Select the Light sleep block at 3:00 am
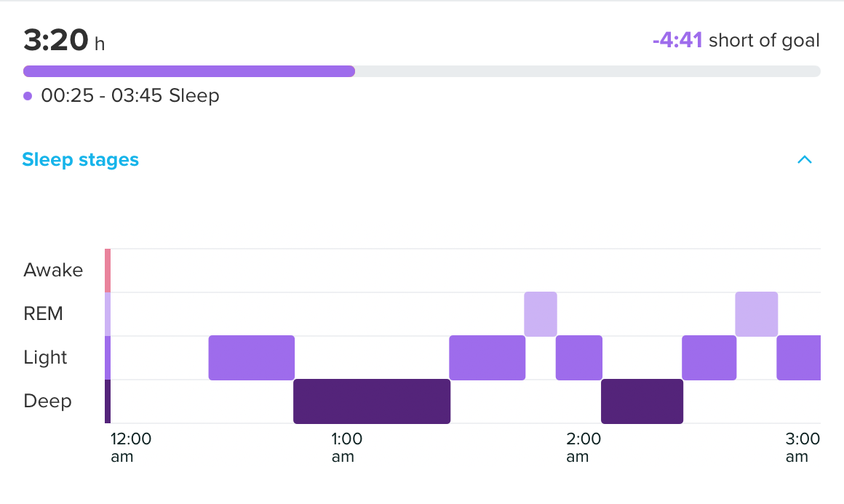 pos(798,358)
